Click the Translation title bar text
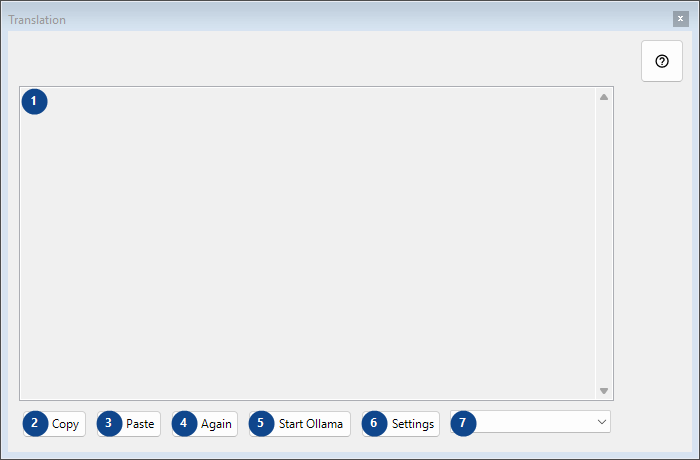The height and width of the screenshot is (460, 700). [37, 20]
